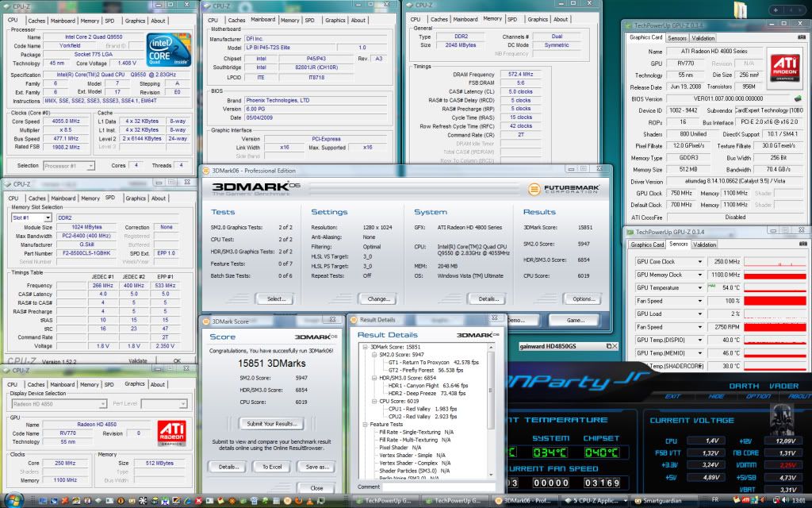Open the 3DMark06 taskbar button
The width and height of the screenshot is (812, 508).
pos(522,500)
